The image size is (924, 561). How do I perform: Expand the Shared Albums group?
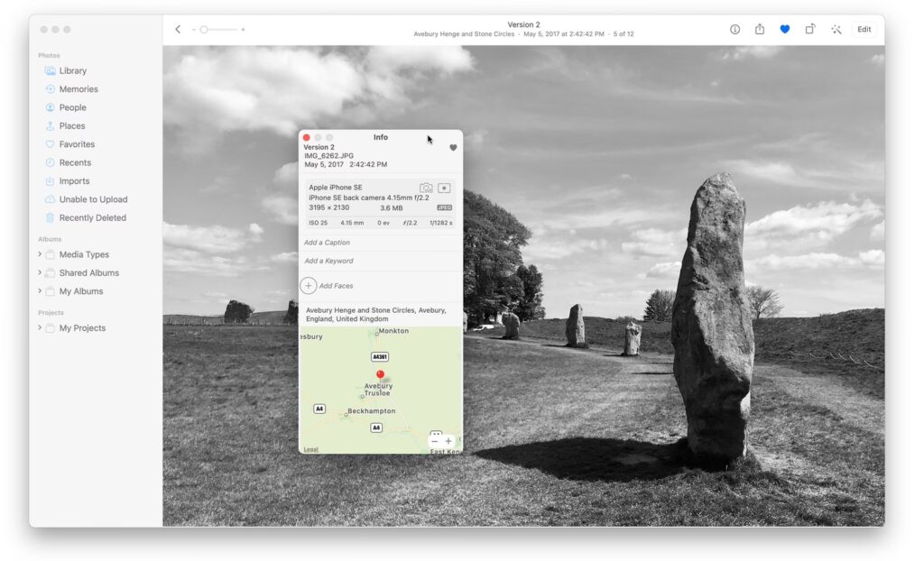tap(40, 272)
